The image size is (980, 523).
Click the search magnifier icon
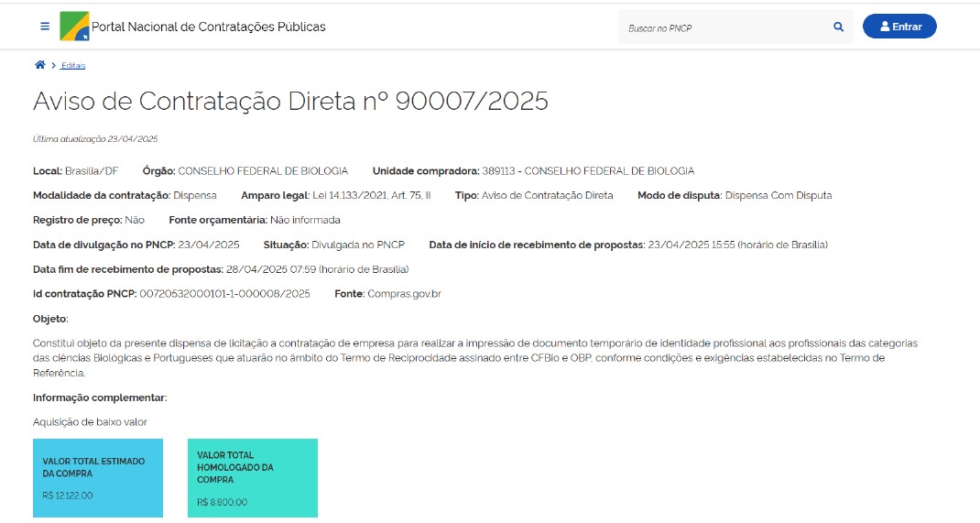(838, 27)
